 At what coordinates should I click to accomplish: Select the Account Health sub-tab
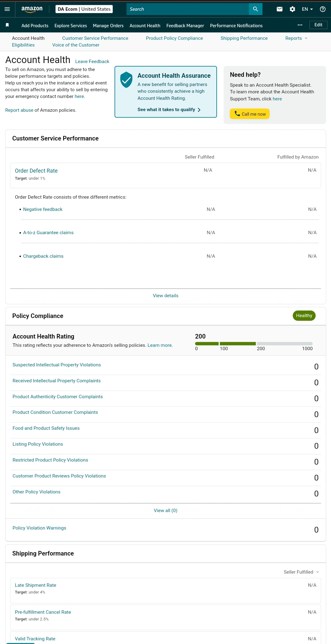point(28,38)
